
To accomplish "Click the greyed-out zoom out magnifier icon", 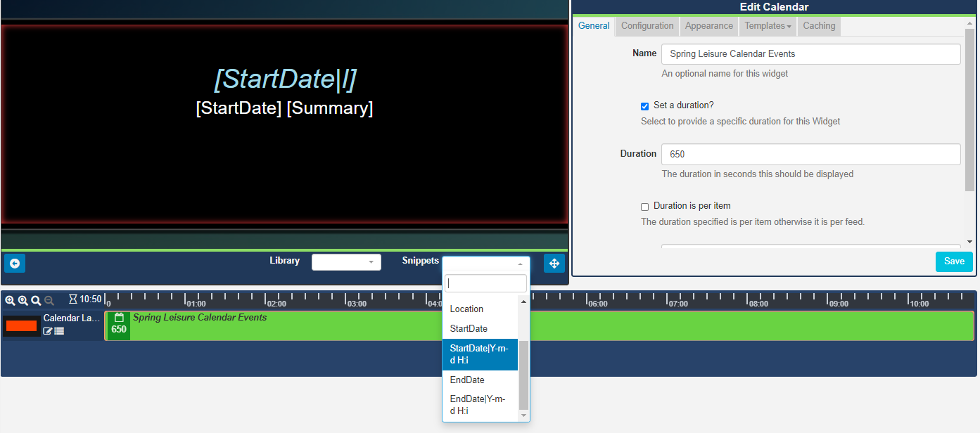I will pos(49,300).
